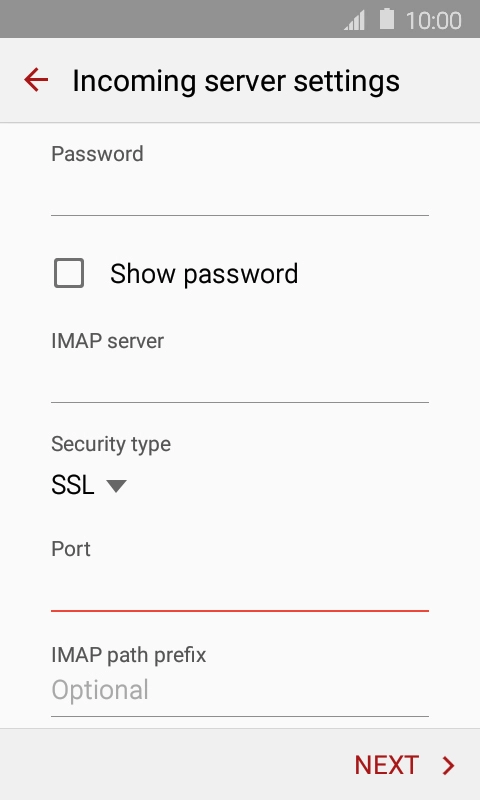Open the Security type dropdown arrow
This screenshot has height=800, width=480.
116,486
